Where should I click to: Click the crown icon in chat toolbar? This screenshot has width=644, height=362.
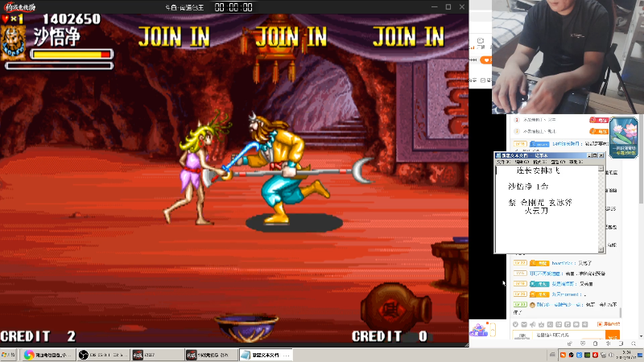pyautogui.click(x=541, y=325)
